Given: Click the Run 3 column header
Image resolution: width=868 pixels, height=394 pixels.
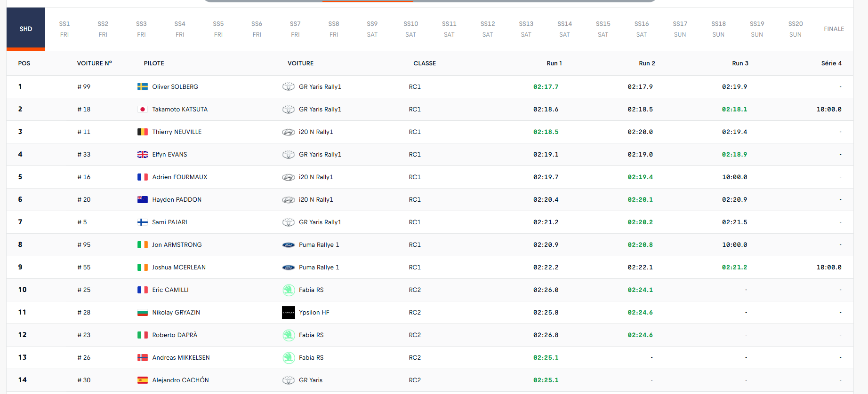Looking at the screenshot, I should 740,63.
